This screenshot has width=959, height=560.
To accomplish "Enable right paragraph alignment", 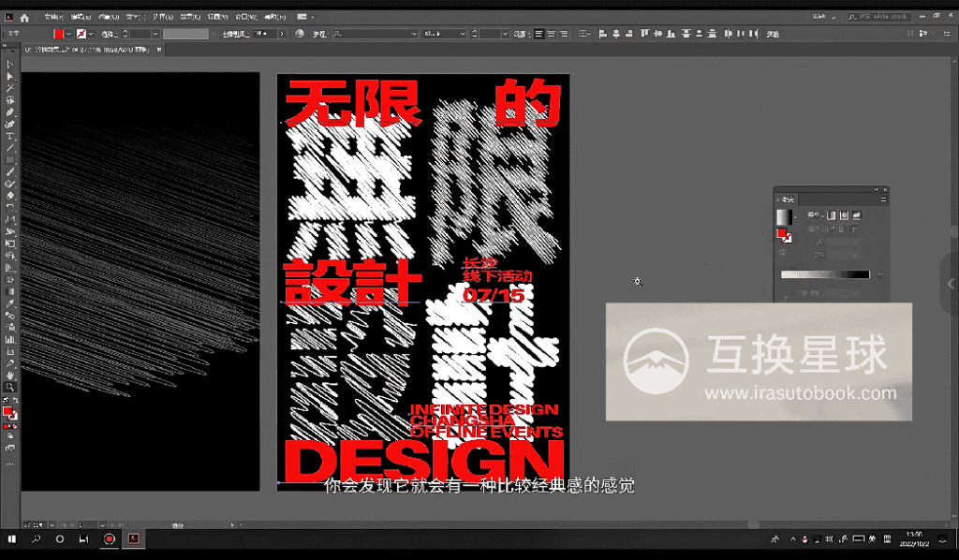I will (564, 34).
